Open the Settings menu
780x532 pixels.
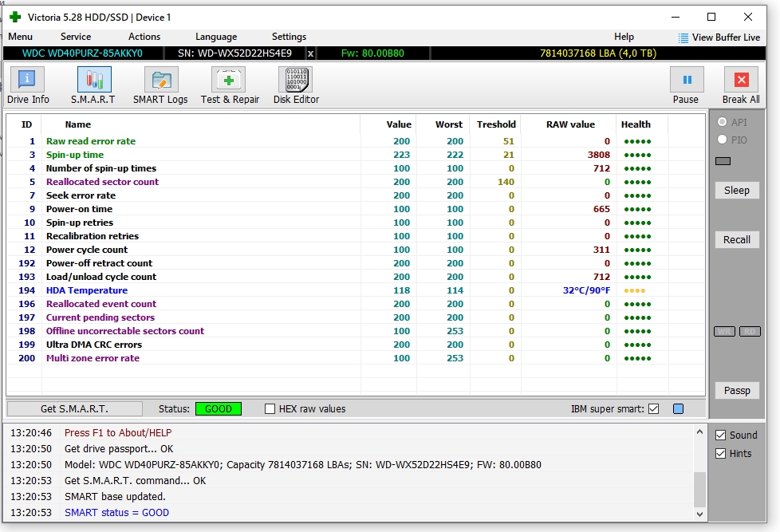coord(289,37)
